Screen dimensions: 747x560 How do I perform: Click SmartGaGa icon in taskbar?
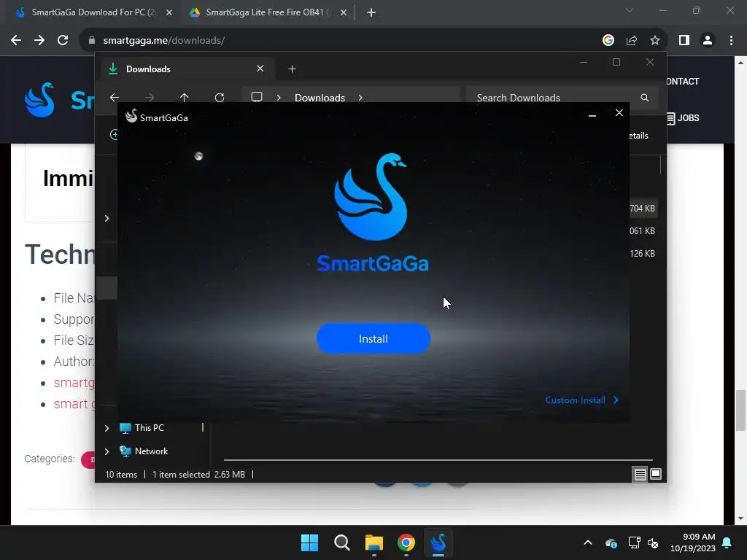coord(438,542)
